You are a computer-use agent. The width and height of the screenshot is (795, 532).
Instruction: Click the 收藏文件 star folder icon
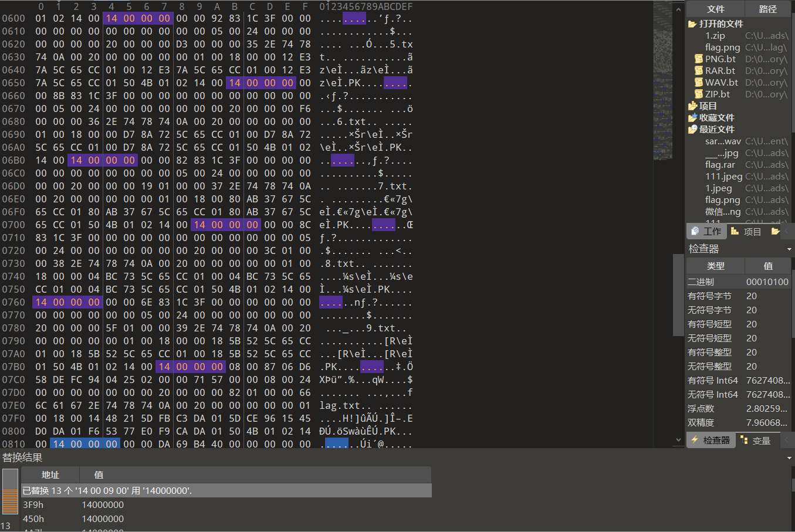coord(692,118)
